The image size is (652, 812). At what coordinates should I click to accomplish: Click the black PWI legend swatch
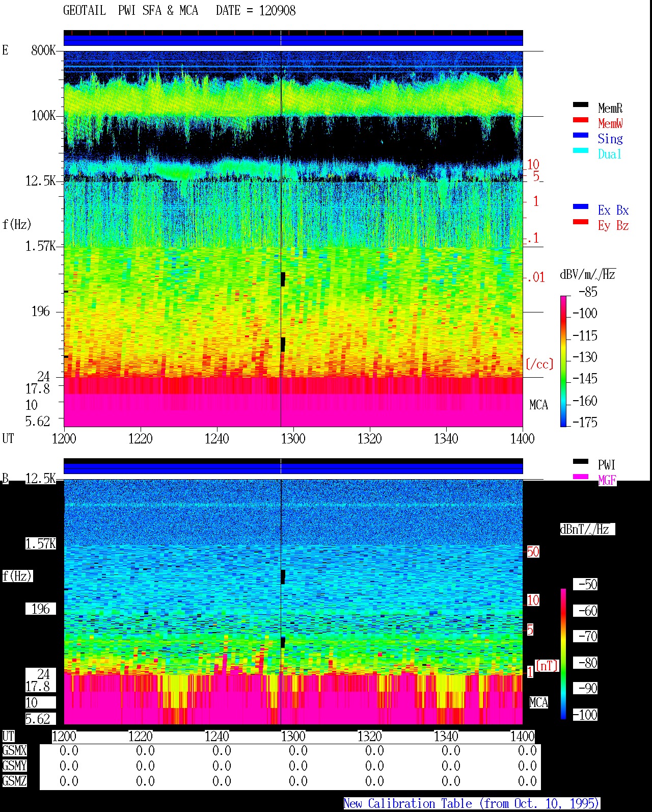pyautogui.click(x=581, y=462)
